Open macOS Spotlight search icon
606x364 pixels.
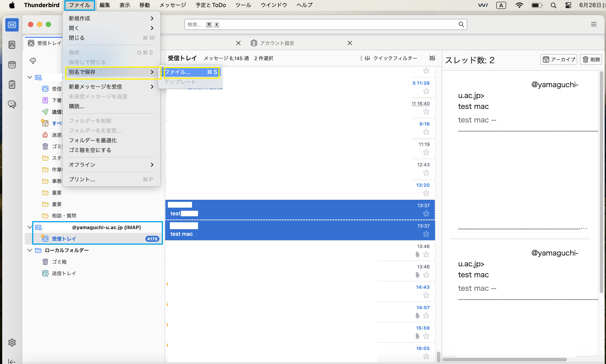[553, 5]
